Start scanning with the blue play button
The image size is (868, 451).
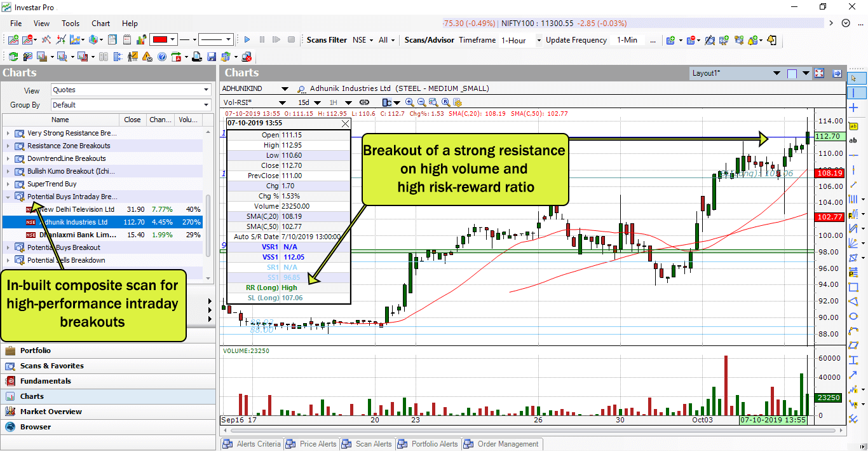(247, 39)
